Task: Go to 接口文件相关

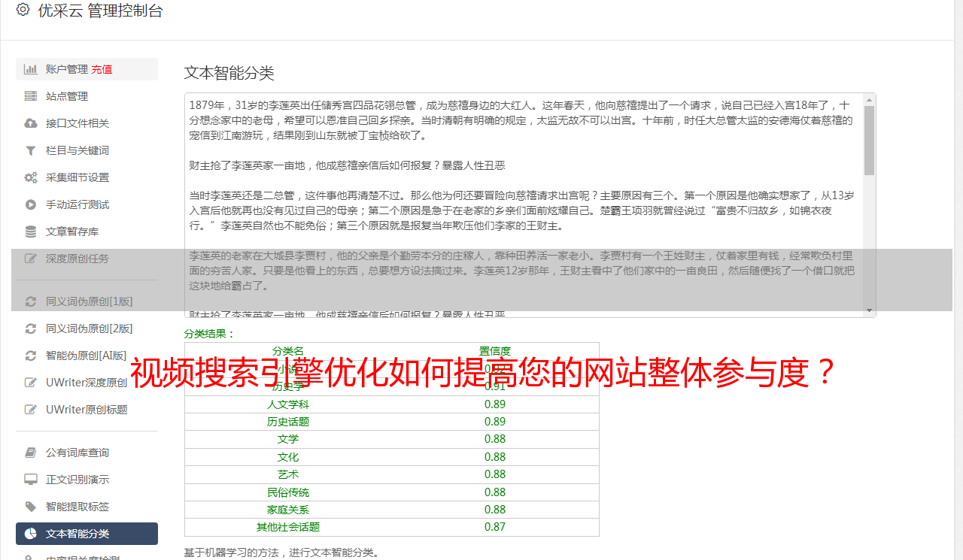Action: [x=87, y=123]
